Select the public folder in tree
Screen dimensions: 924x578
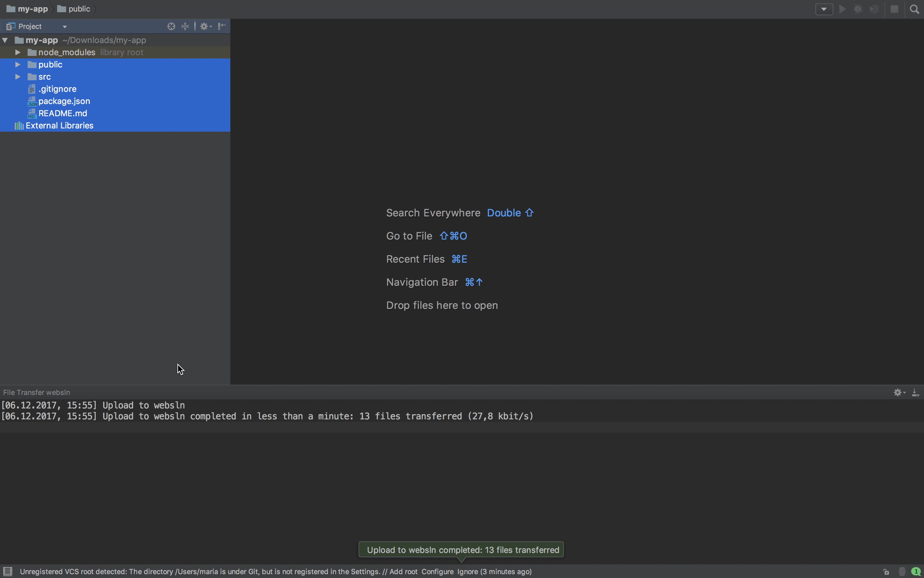115,65
